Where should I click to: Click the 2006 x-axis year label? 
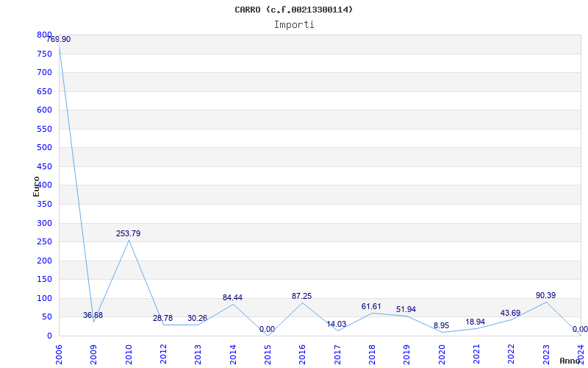coord(59,355)
